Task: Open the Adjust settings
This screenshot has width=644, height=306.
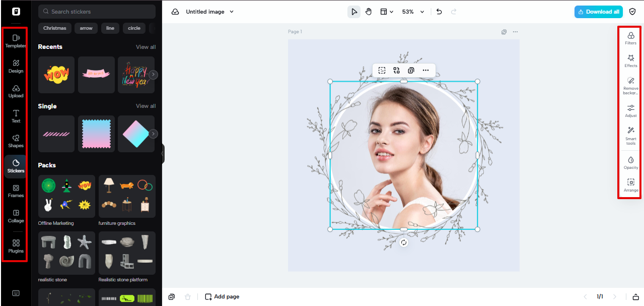Action: [x=630, y=111]
